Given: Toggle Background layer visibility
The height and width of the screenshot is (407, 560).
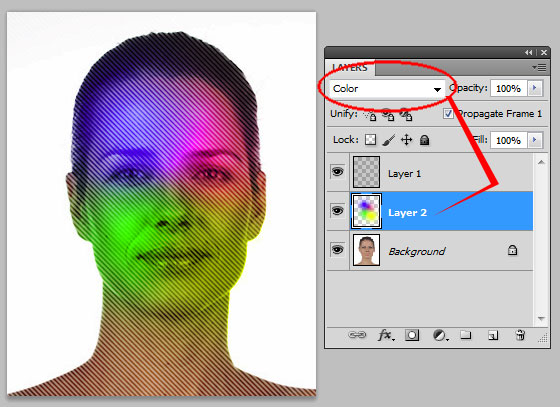Looking at the screenshot, I should click(338, 249).
